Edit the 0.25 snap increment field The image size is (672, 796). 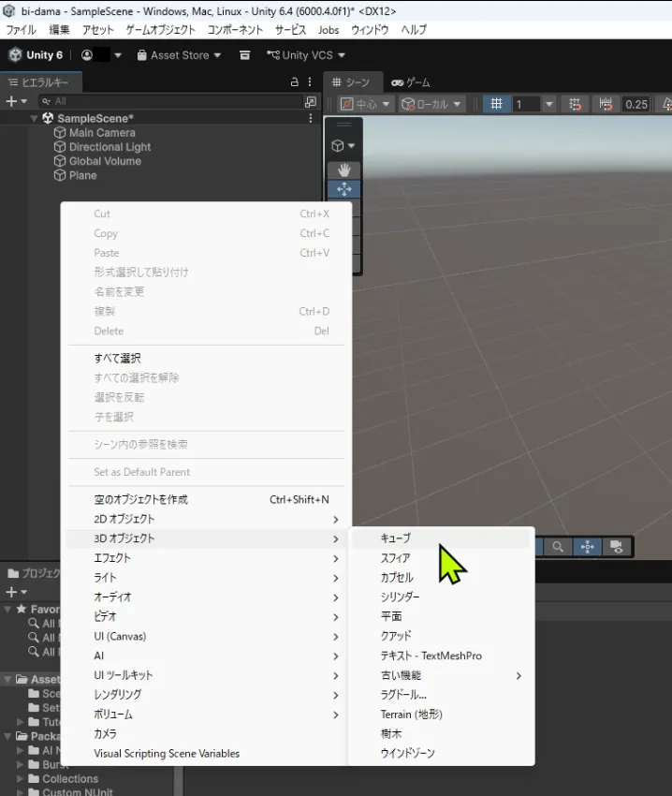click(635, 104)
